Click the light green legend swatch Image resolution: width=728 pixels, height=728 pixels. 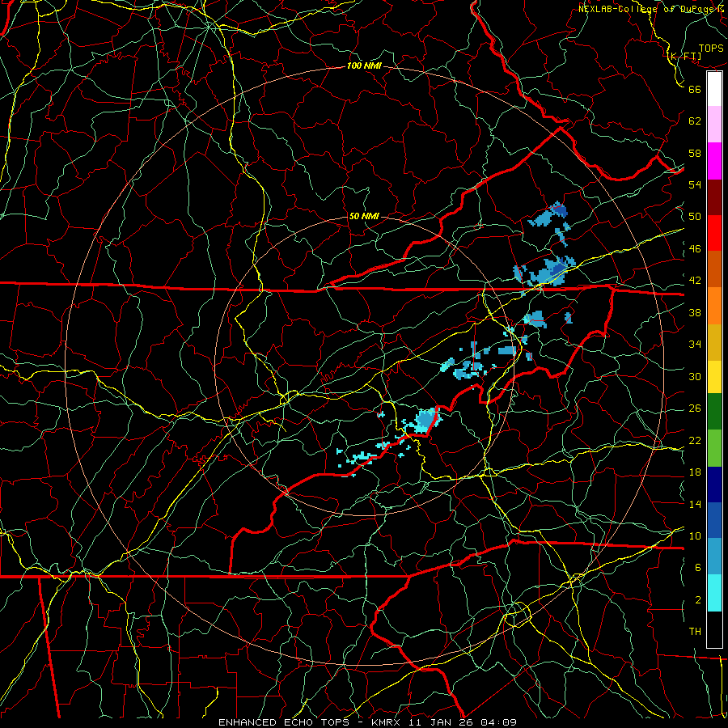714,448
